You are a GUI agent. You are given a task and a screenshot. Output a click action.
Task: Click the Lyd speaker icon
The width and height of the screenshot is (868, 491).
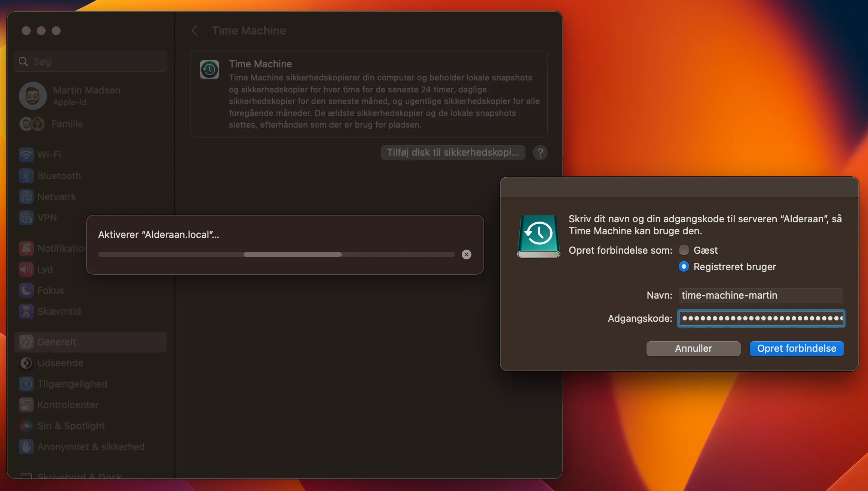pos(26,269)
